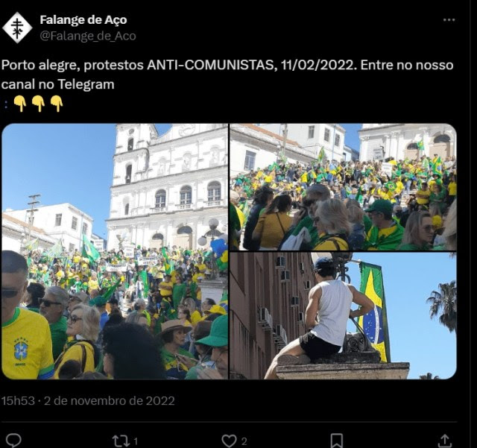The width and height of the screenshot is (477, 448).
Task: Open the Falange de Aço profile avatar
Action: (x=17, y=28)
